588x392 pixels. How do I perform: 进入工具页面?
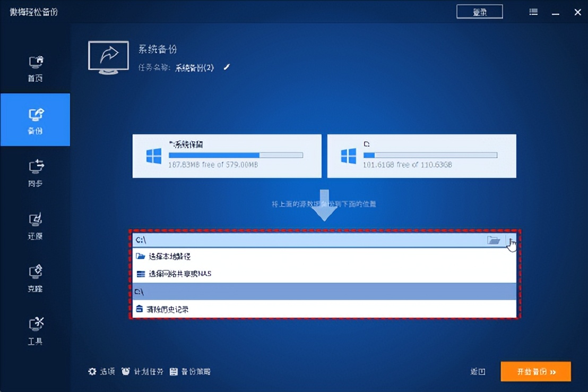coord(35,330)
